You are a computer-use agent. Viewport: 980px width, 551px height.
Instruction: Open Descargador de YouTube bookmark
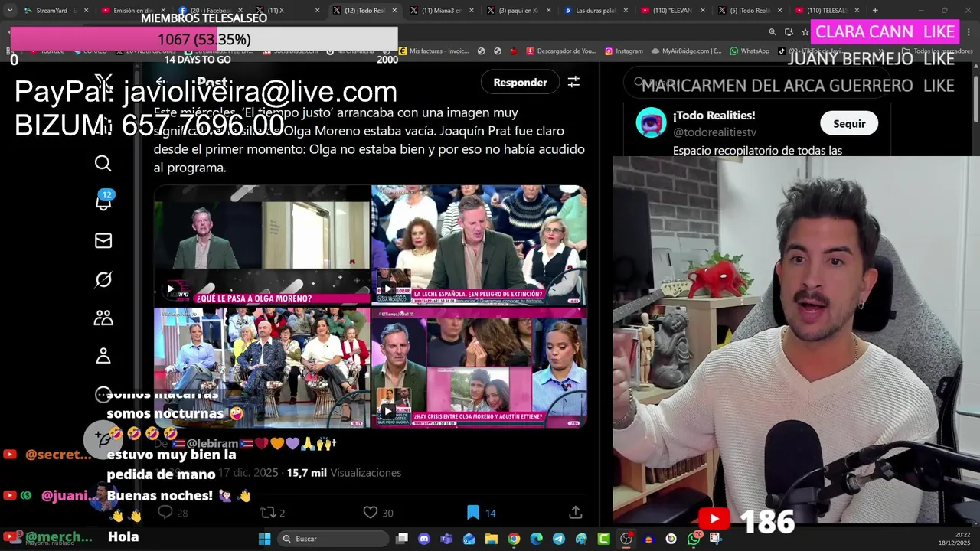[561, 51]
